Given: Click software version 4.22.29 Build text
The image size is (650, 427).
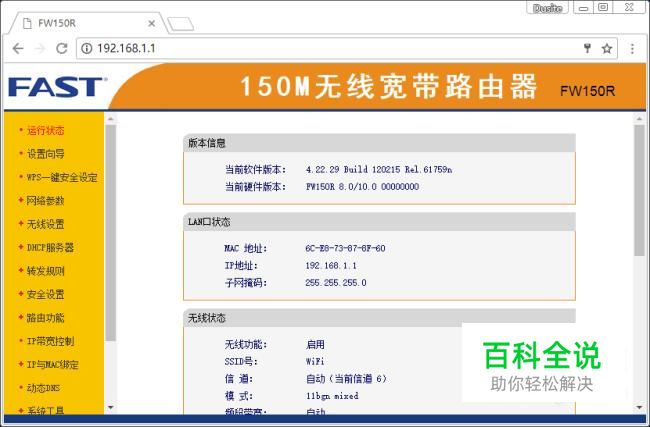Looking at the screenshot, I should pos(379,170).
